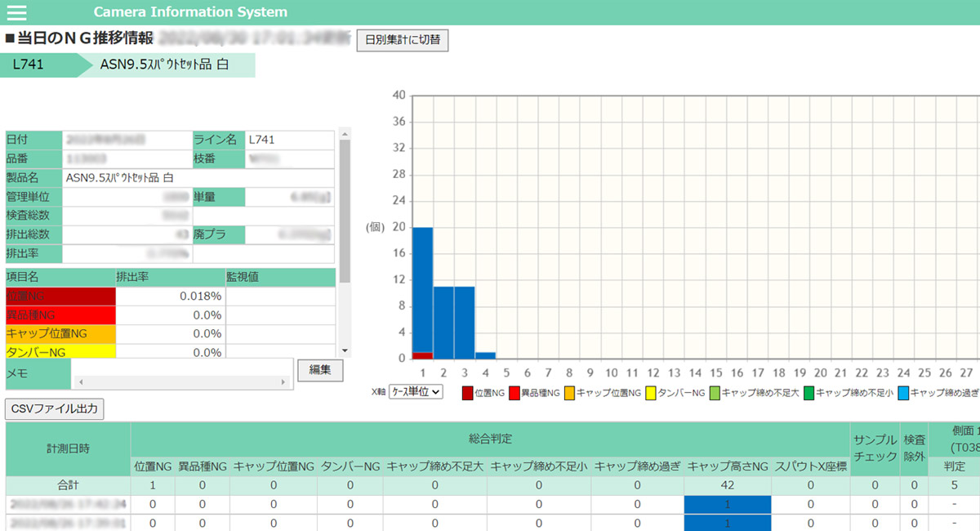Open the X軸 ケース単位 dropdown
The width and height of the screenshot is (980, 531).
tap(416, 393)
